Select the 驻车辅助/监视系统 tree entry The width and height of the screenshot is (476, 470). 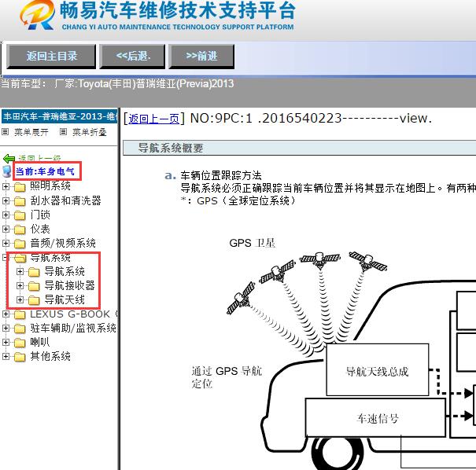[73, 329]
